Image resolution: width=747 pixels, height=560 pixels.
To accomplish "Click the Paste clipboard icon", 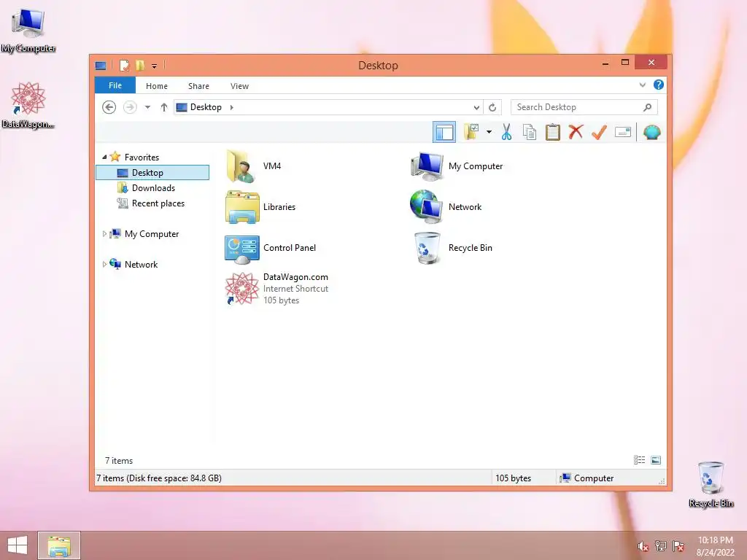I will [x=553, y=132].
